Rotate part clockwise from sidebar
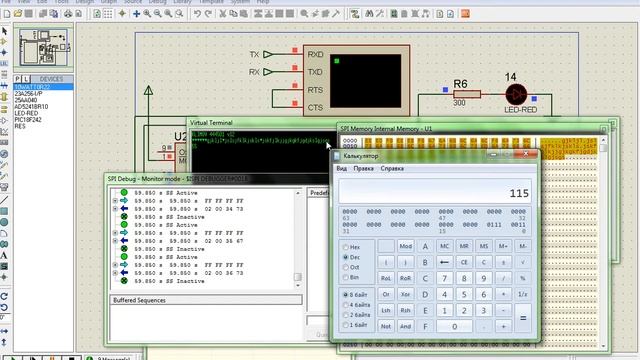Viewport: 640px width, 360px height. tap(4, 296)
